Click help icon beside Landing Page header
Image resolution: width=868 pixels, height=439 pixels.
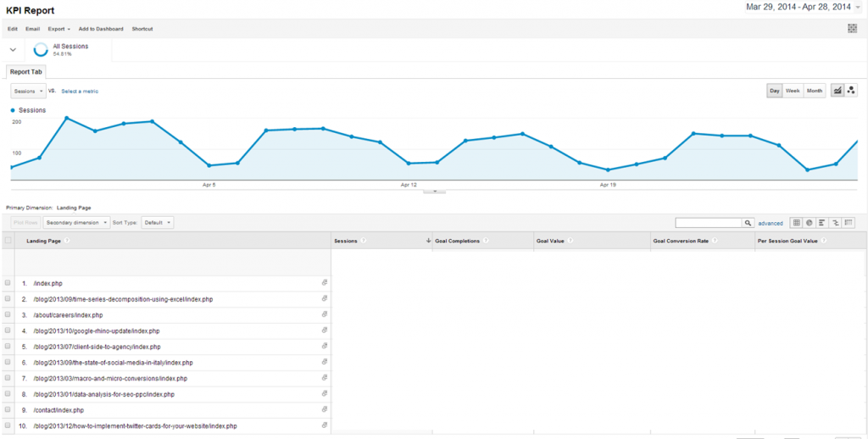coord(67,241)
